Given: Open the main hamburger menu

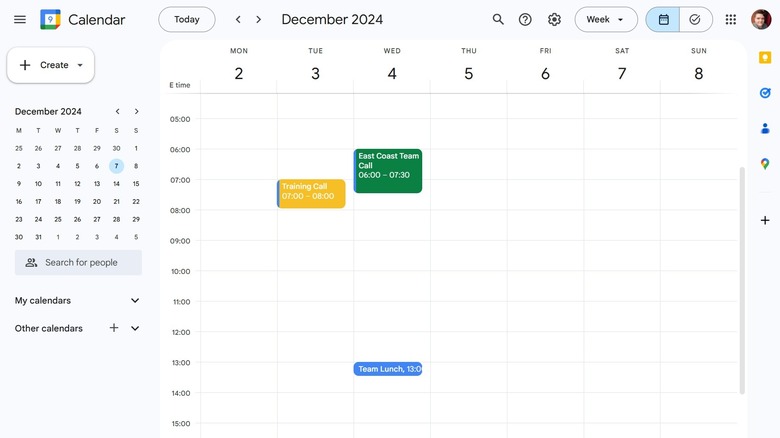Looking at the screenshot, I should (20, 19).
